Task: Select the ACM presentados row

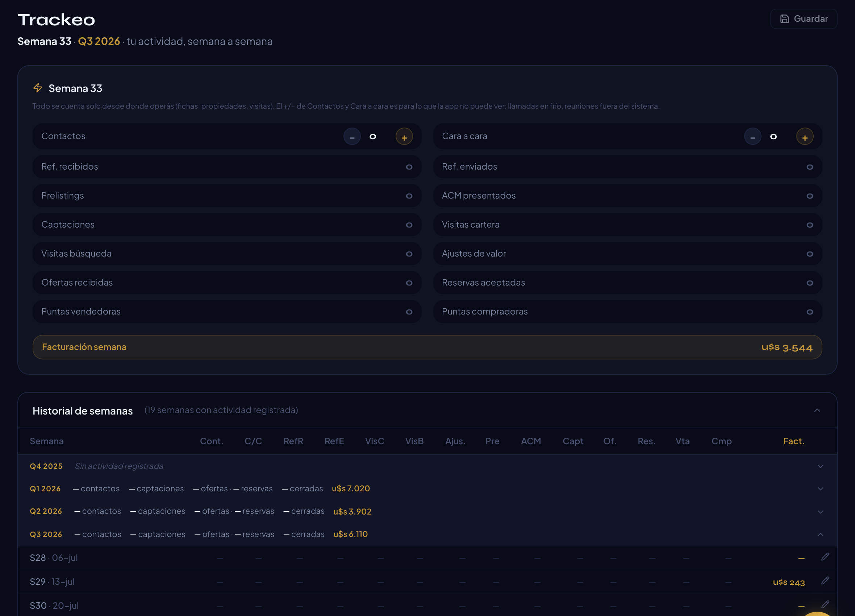Action: click(x=627, y=196)
